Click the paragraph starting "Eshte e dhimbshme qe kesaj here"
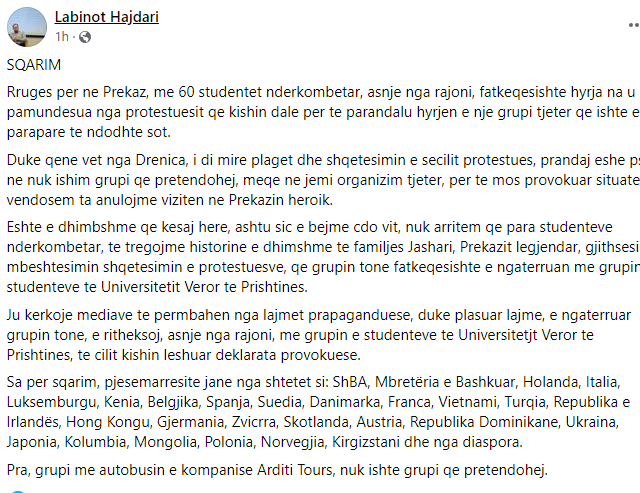Image resolution: width=640 pixels, height=493 pixels. pyautogui.click(x=323, y=257)
